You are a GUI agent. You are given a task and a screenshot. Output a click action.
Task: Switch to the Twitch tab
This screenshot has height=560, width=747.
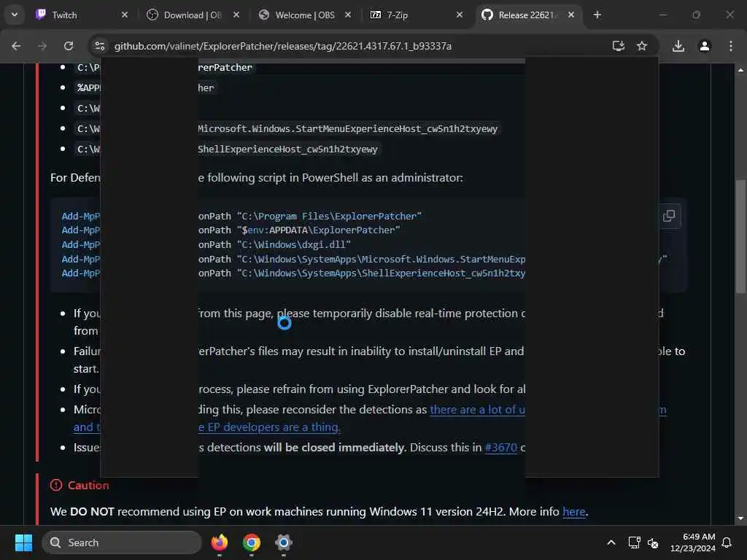[x=81, y=15]
